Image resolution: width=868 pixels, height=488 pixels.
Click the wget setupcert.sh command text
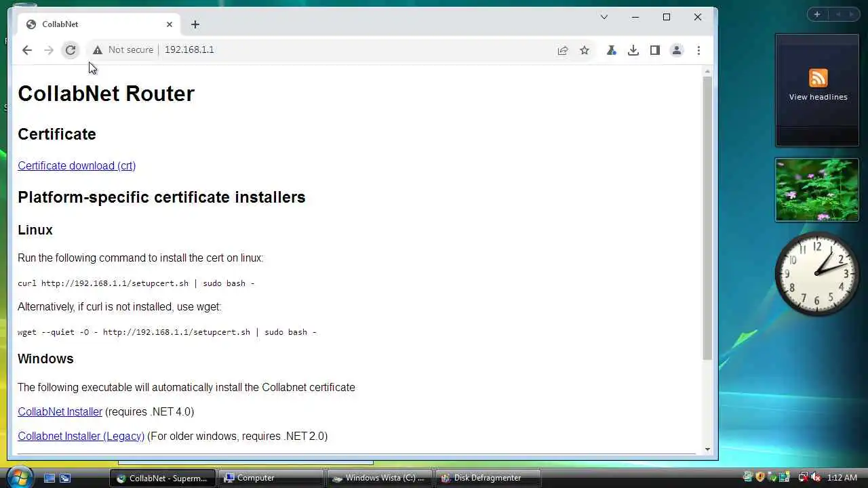tap(167, 332)
